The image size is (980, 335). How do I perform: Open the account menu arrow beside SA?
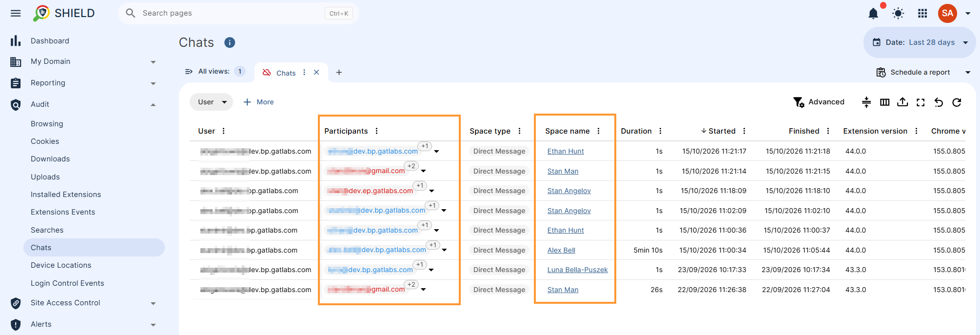(x=968, y=13)
